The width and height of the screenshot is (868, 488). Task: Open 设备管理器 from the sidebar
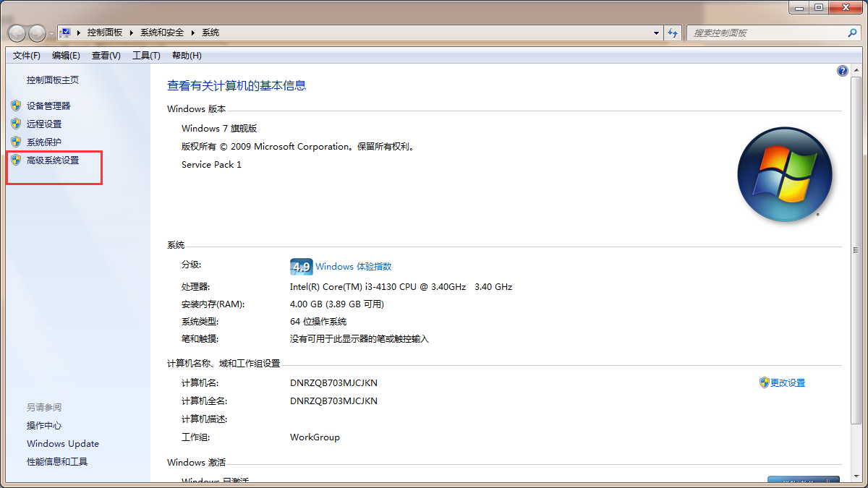pos(48,106)
